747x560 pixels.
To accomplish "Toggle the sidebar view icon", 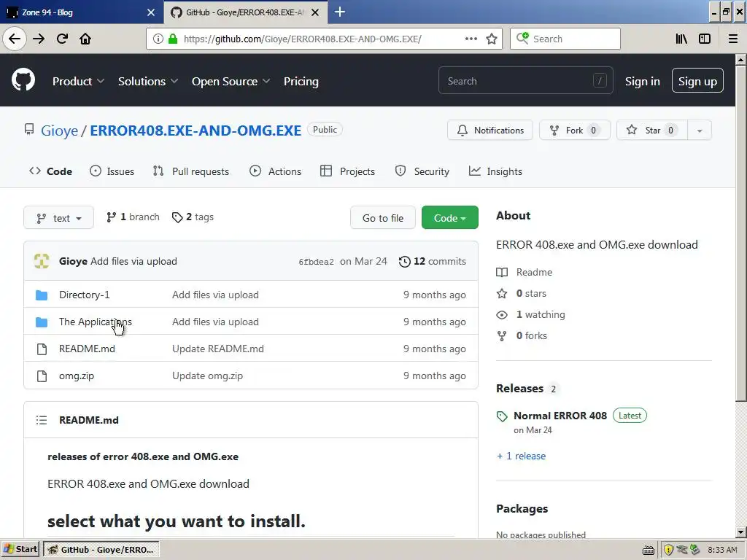I will point(705,39).
